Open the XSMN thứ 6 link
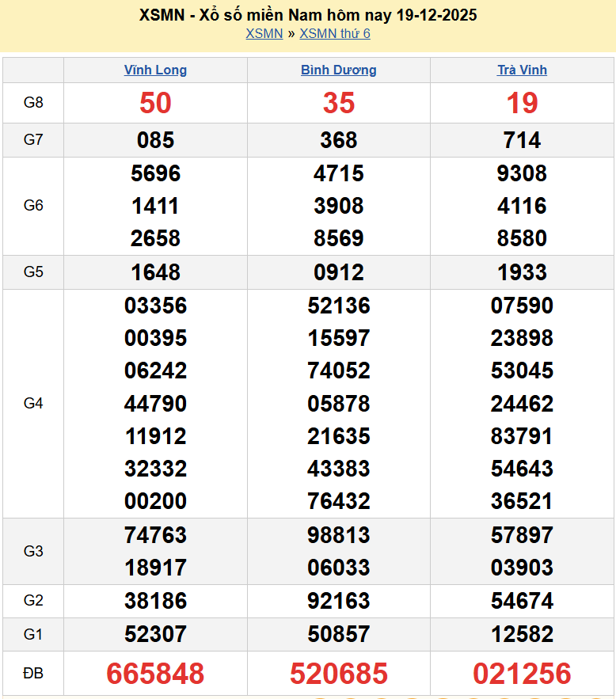The height and width of the screenshot is (699, 616). pos(334,33)
